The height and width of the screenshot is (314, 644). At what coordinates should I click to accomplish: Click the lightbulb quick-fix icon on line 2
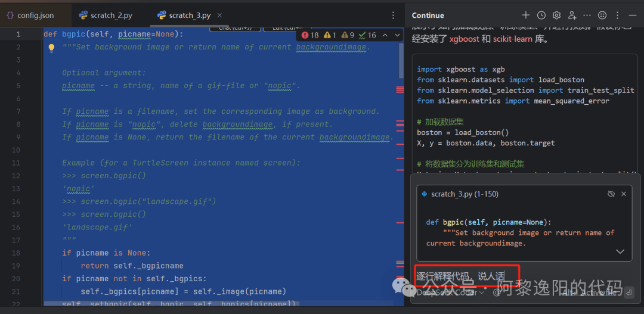point(51,48)
